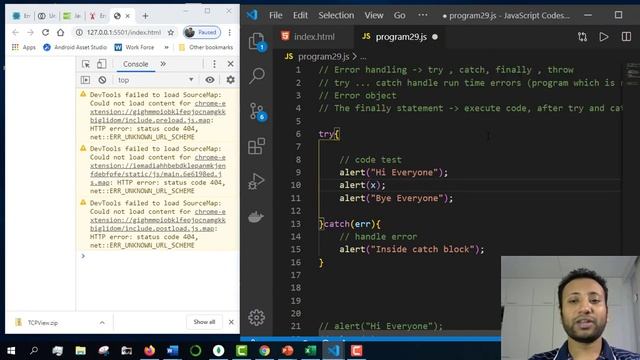Clear the console with the ban icon
This screenshot has width=640, height=360.
(102, 80)
